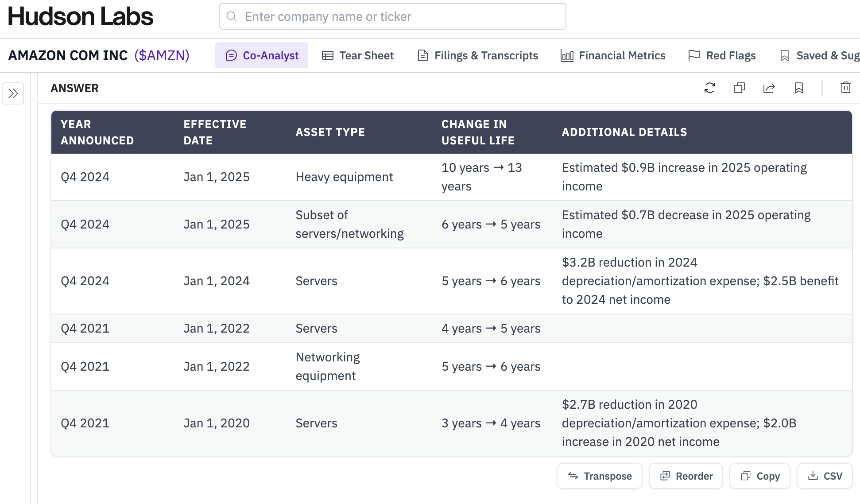The height and width of the screenshot is (504, 860).
Task: Click the share answer icon
Action: [769, 88]
